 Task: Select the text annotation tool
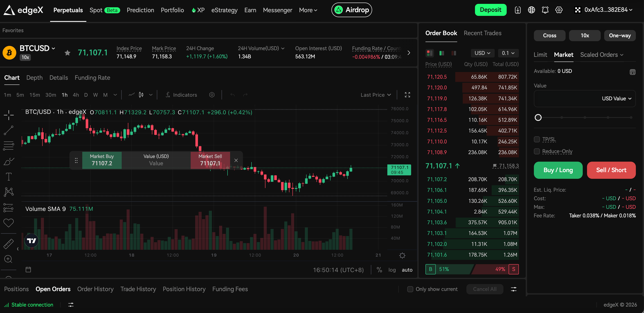[x=9, y=176]
